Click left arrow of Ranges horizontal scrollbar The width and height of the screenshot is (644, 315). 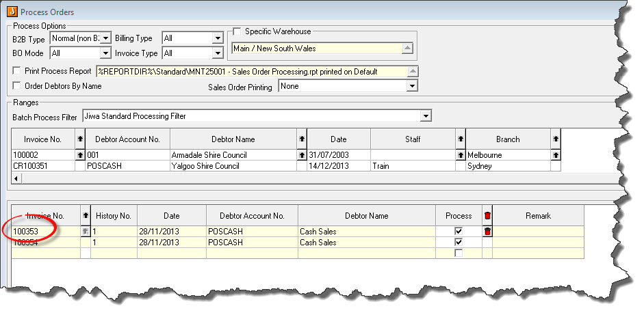click(x=16, y=178)
